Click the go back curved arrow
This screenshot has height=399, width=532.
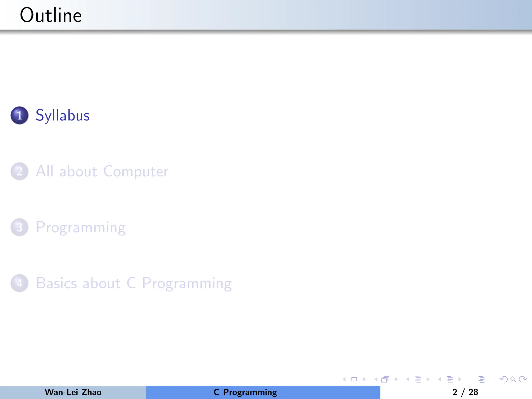pyautogui.click(x=504, y=379)
